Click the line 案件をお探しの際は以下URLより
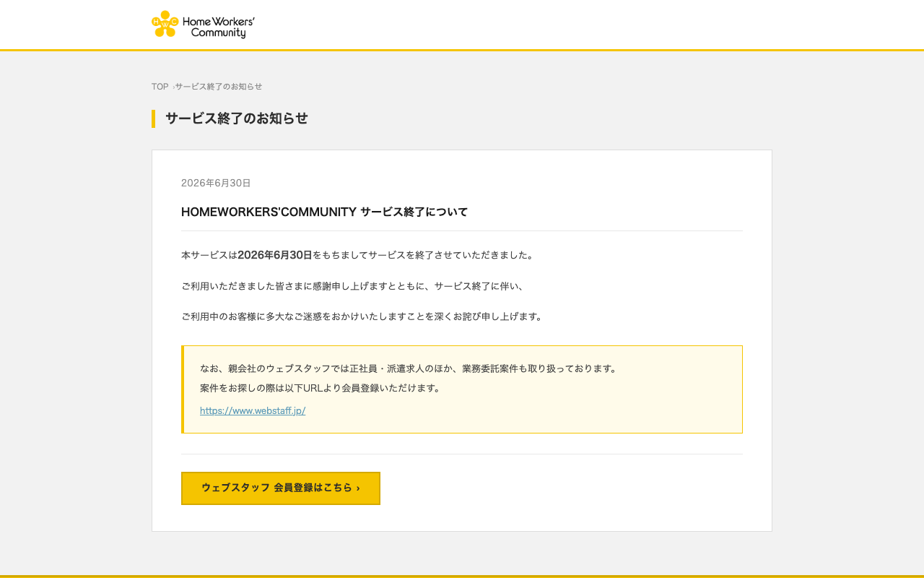Screen dimensions: 924x578 pyautogui.click(x=321, y=388)
